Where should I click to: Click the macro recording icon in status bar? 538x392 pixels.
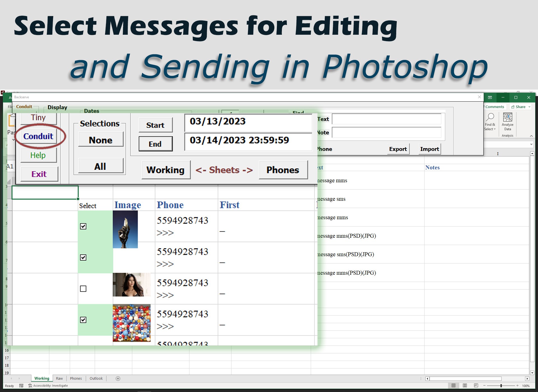[21, 386]
